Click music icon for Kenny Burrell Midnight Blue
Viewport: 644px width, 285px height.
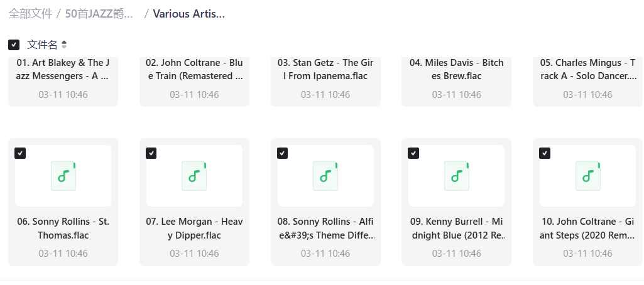pos(456,176)
